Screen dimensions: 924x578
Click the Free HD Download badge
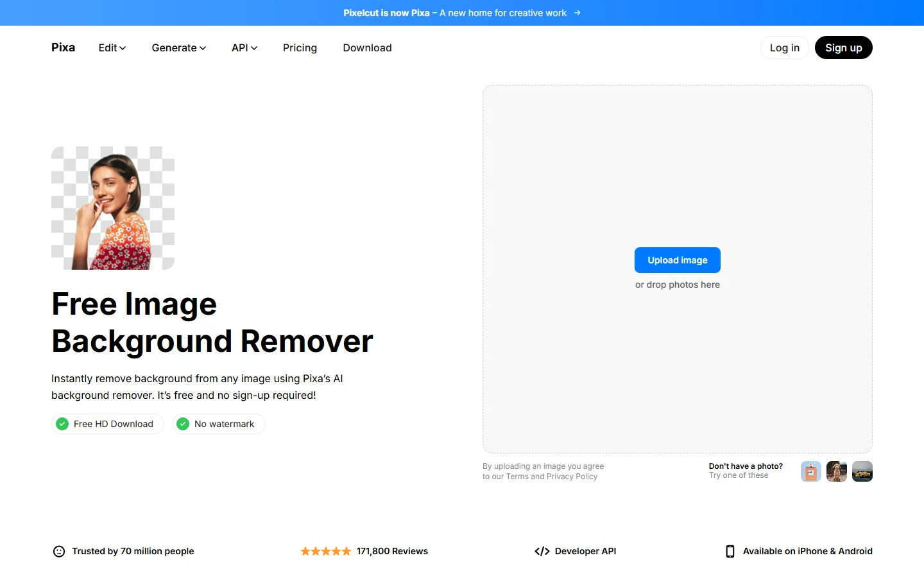[x=107, y=424]
